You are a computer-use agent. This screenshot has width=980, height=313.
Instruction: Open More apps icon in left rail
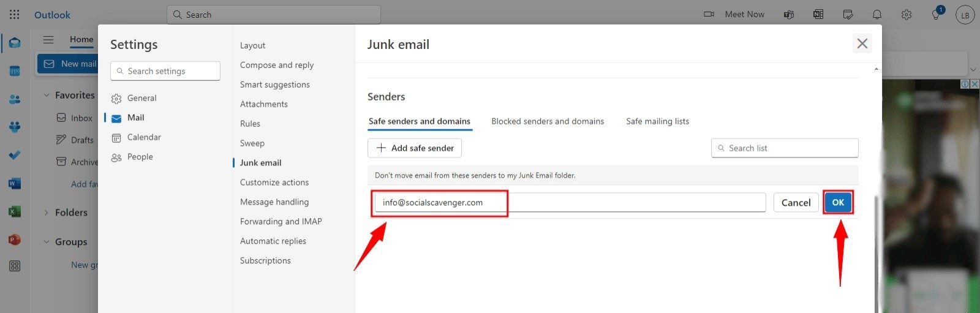pos(15,266)
